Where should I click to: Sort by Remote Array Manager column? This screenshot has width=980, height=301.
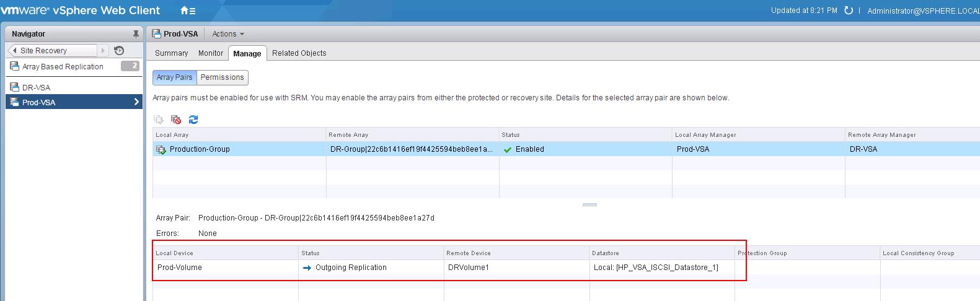(x=912, y=134)
